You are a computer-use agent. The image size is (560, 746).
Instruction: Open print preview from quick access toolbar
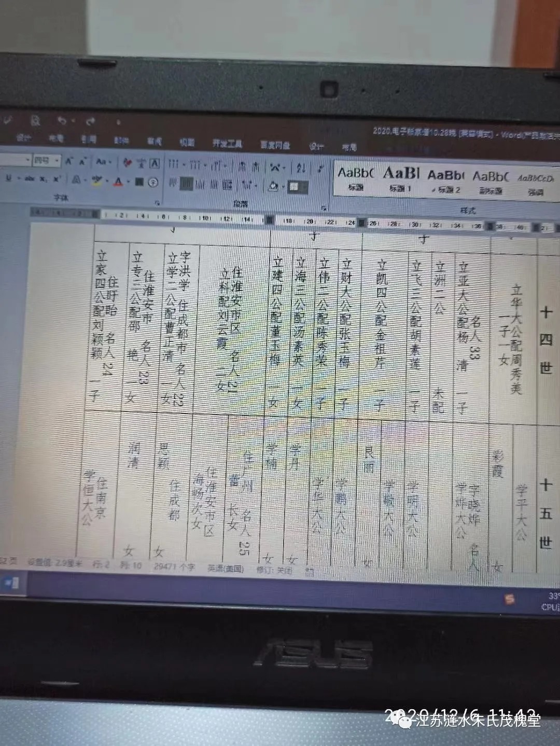click(35, 120)
